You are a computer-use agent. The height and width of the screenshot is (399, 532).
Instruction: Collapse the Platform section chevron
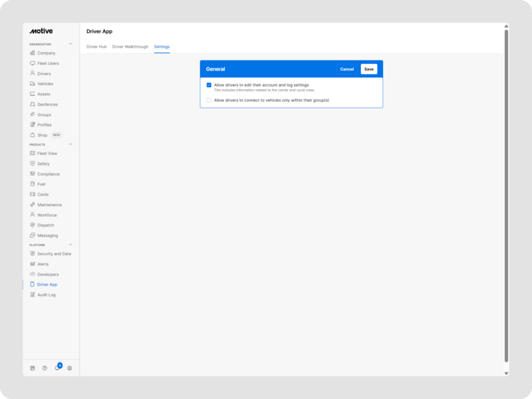(71, 245)
